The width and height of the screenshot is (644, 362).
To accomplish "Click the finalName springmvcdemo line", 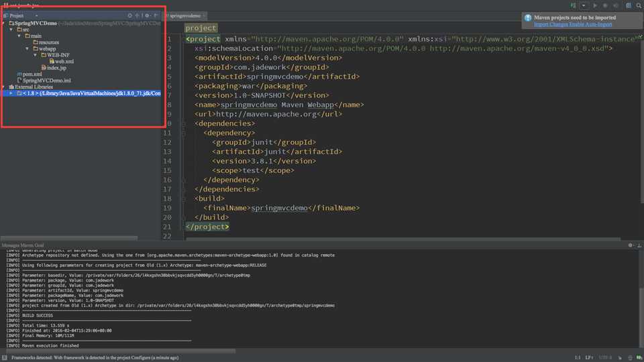I will click(281, 208).
